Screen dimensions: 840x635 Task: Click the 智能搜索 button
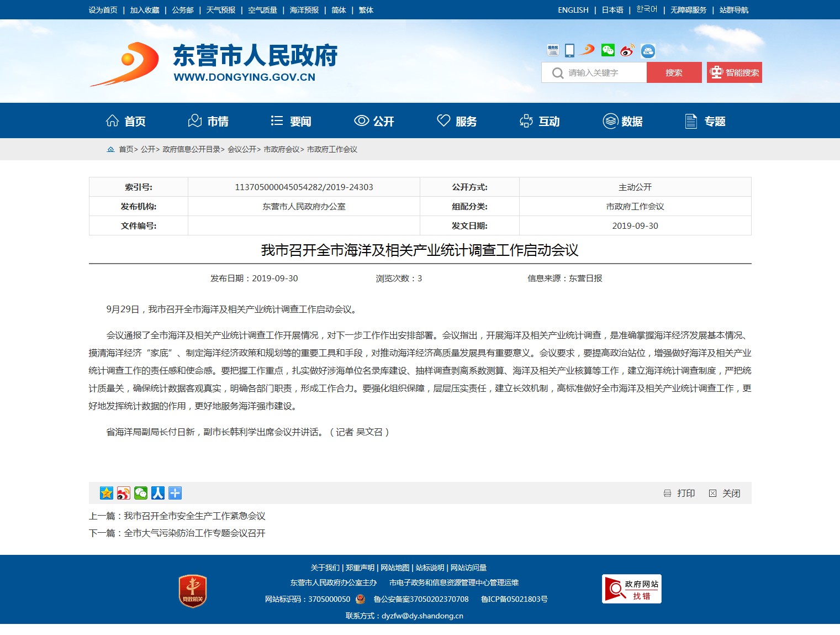734,72
